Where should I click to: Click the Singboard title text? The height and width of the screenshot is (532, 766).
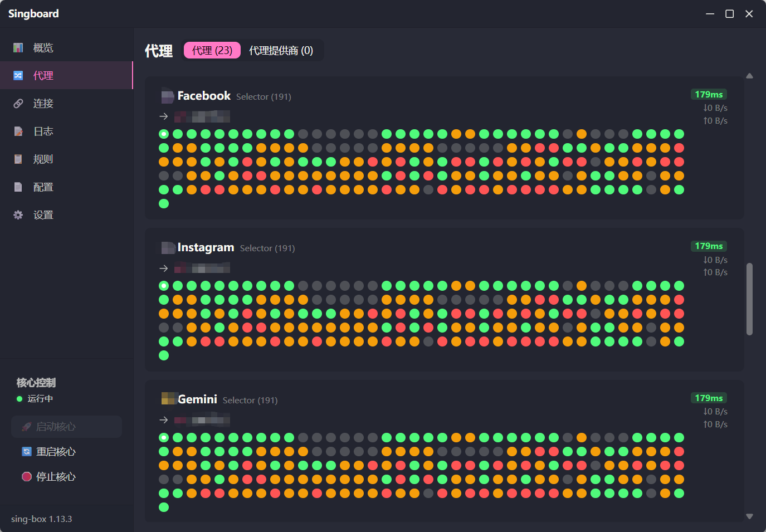[x=33, y=13]
